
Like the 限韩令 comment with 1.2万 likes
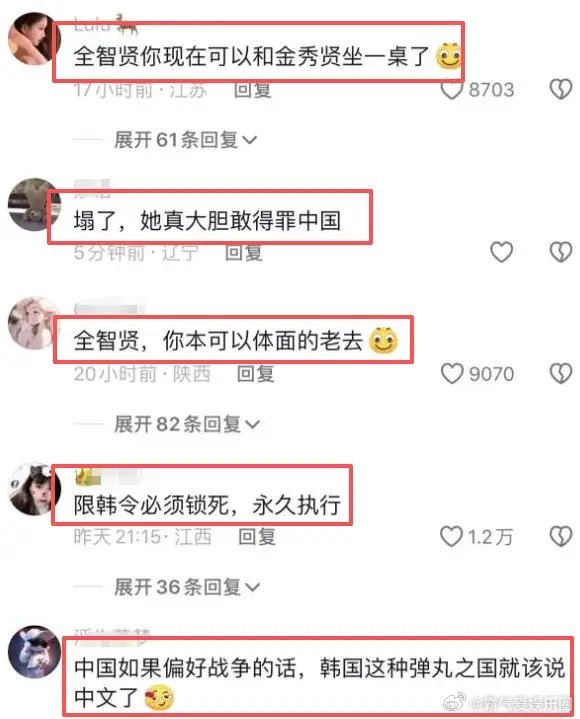pyautogui.click(x=452, y=536)
